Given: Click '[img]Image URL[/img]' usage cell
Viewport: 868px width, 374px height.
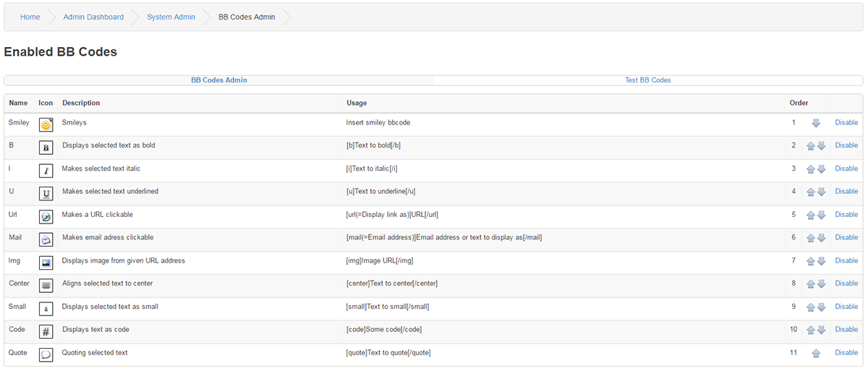Looking at the screenshot, I should (x=380, y=260).
